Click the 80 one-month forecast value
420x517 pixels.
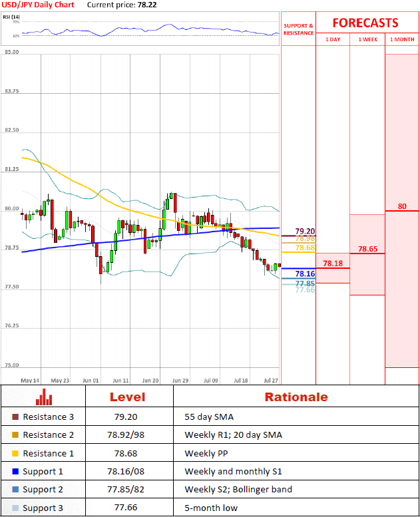pos(402,206)
